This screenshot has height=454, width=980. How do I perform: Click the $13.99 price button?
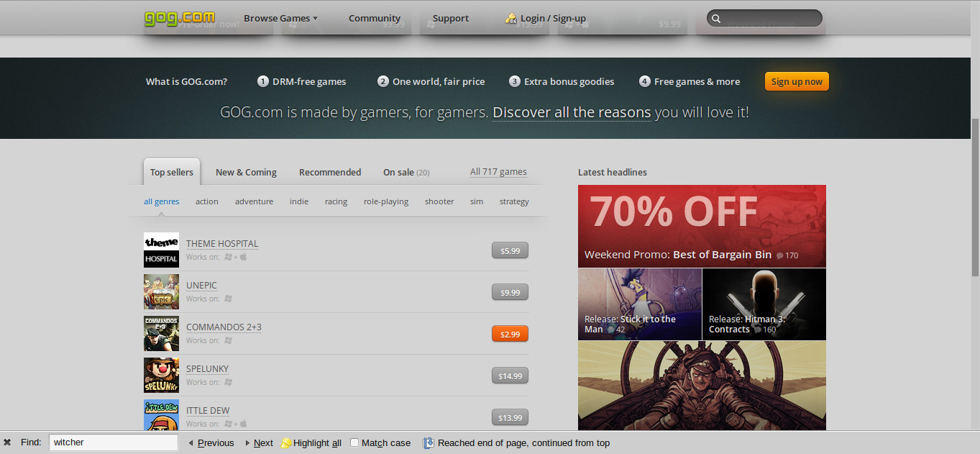[x=510, y=417]
